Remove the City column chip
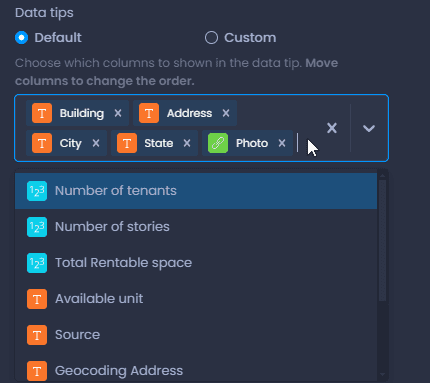This screenshot has width=430, height=383. point(96,143)
